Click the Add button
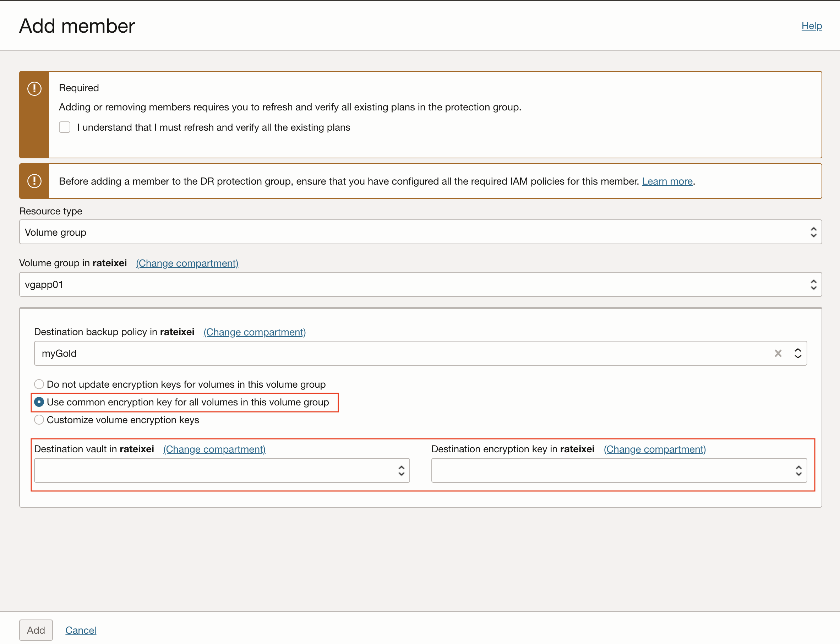 (36, 630)
